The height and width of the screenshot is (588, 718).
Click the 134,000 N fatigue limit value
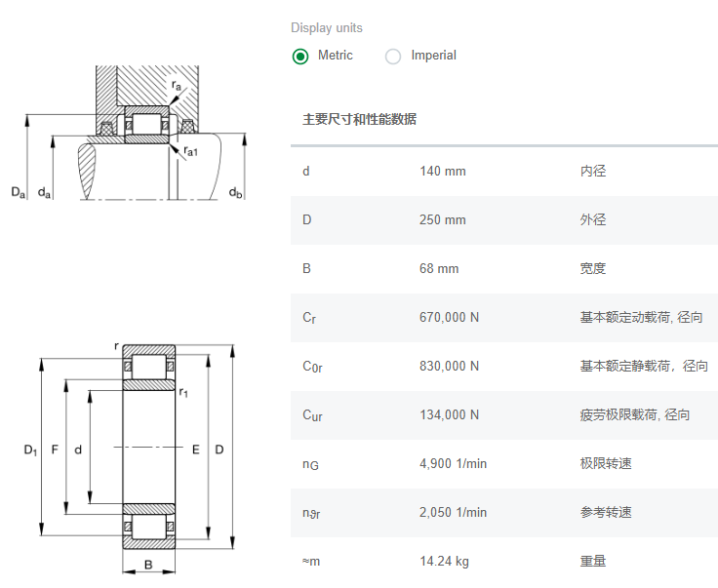point(449,415)
